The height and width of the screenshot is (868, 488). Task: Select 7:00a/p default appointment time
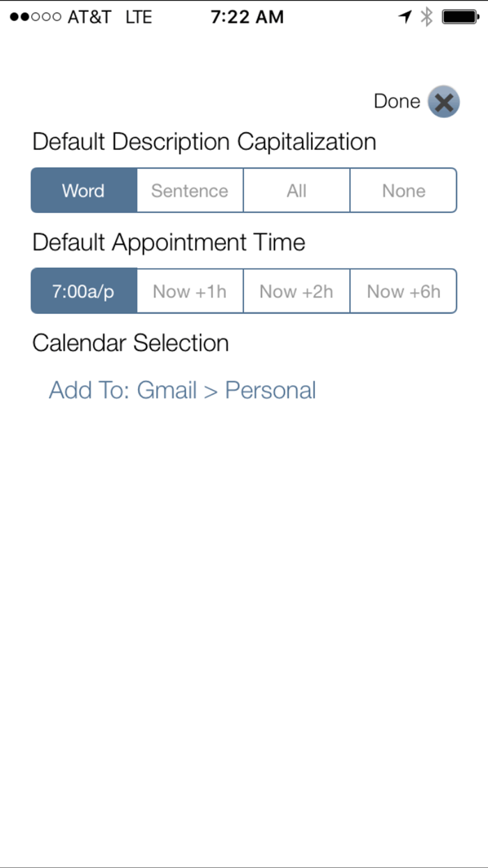(x=83, y=291)
